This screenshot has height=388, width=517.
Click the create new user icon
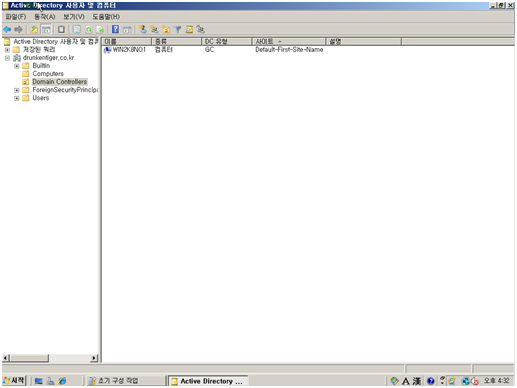pyautogui.click(x=143, y=29)
